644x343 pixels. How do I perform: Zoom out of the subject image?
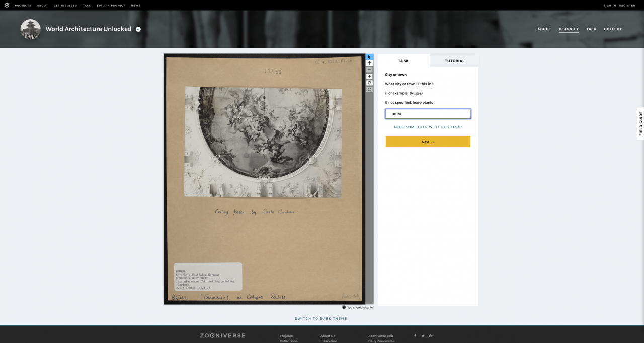click(x=369, y=70)
